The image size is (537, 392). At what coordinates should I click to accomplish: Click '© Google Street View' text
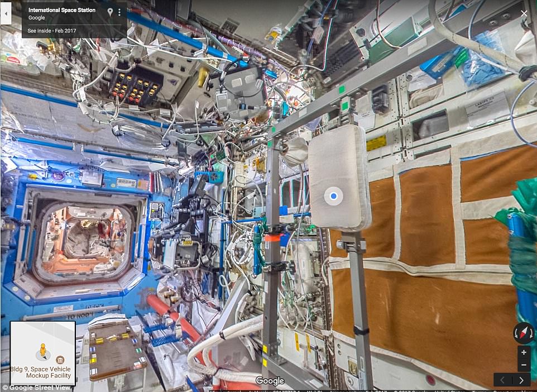[x=36, y=388]
